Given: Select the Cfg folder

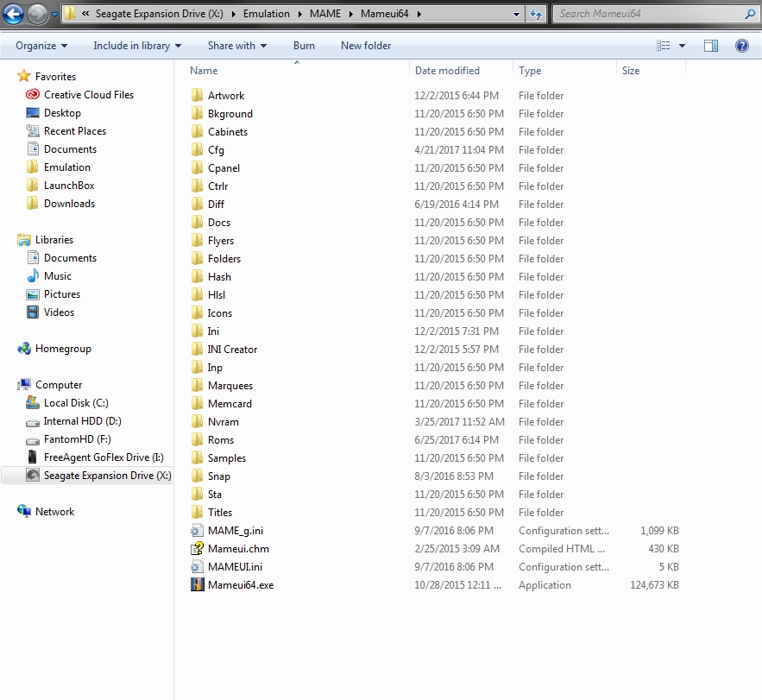Looking at the screenshot, I should tap(216, 149).
